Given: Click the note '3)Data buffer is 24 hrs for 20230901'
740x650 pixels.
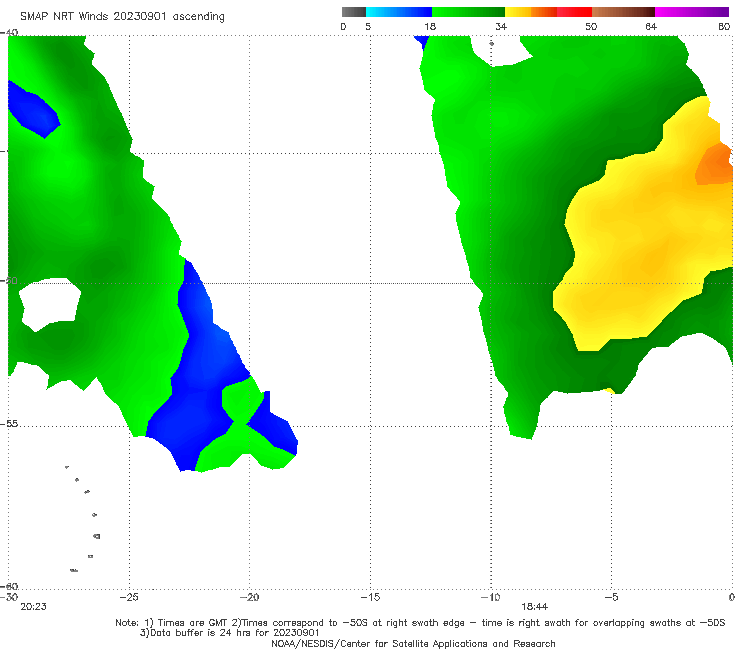Looking at the screenshot, I should pos(229,633).
